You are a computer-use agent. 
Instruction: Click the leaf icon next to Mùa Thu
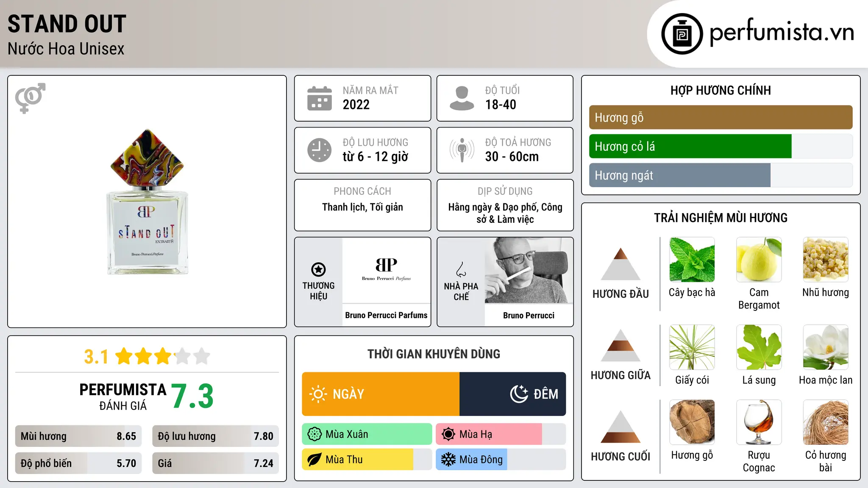point(314,460)
